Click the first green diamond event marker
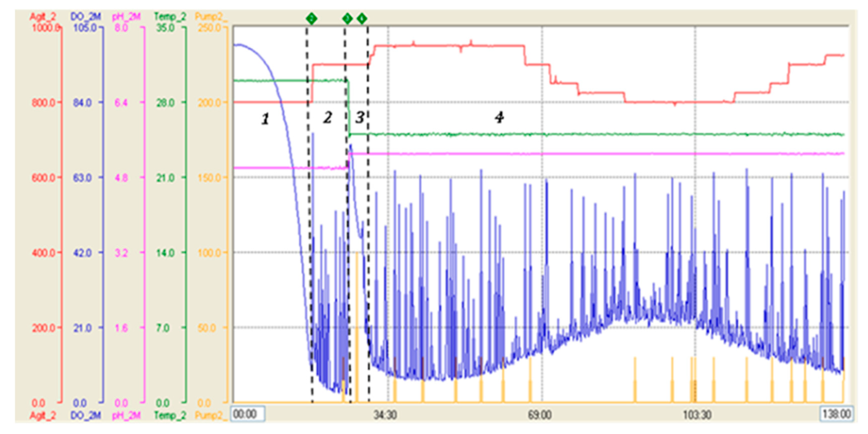 pyautogui.click(x=312, y=18)
